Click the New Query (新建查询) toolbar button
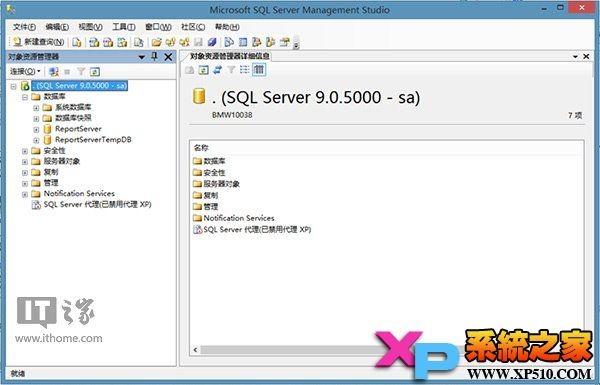 tap(38, 42)
